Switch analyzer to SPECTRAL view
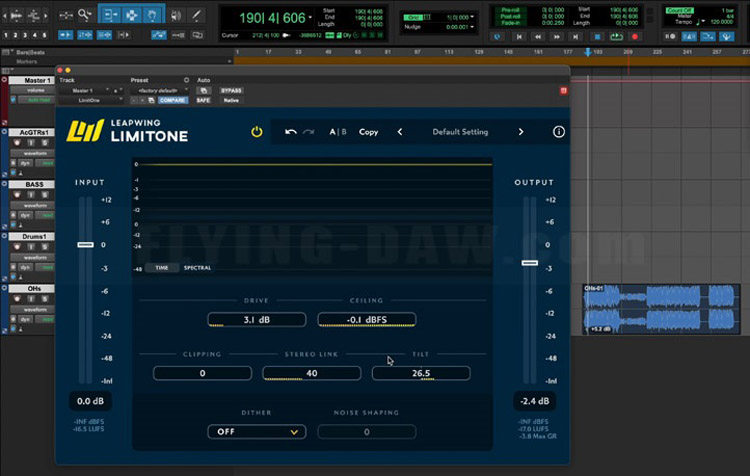The width and height of the screenshot is (750, 476). [197, 268]
